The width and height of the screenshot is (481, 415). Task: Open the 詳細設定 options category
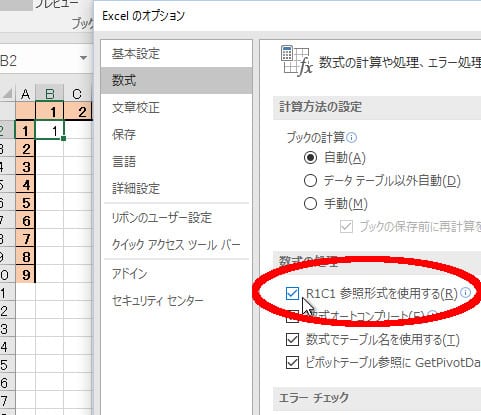177,189
